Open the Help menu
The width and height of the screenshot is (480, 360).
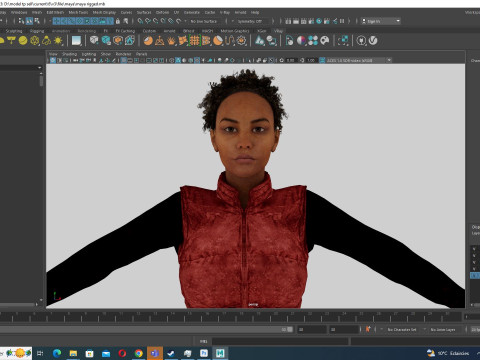(255, 12)
